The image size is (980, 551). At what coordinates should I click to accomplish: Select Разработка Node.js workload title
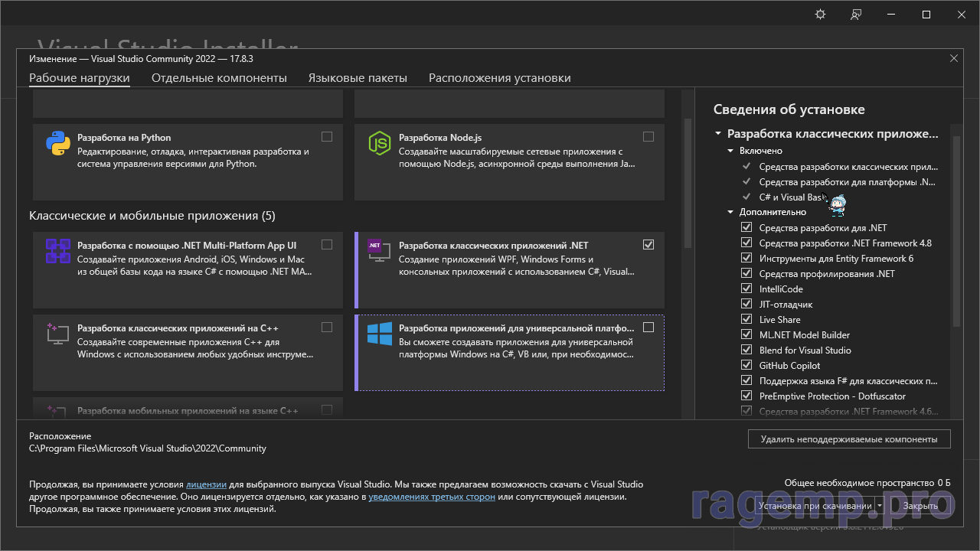pyautogui.click(x=440, y=138)
